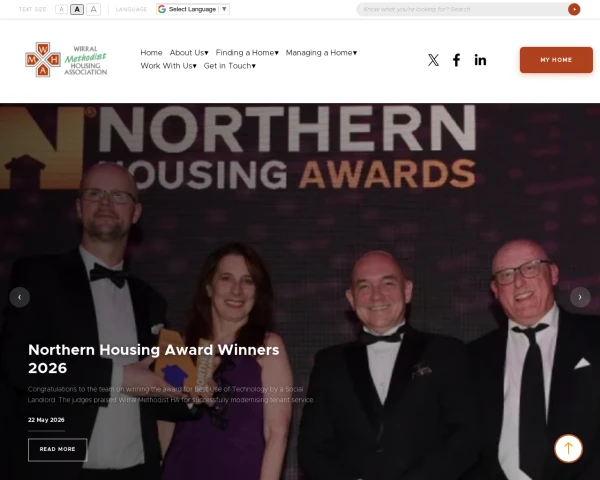
Task: Choose the small text size A
Action: click(61, 9)
